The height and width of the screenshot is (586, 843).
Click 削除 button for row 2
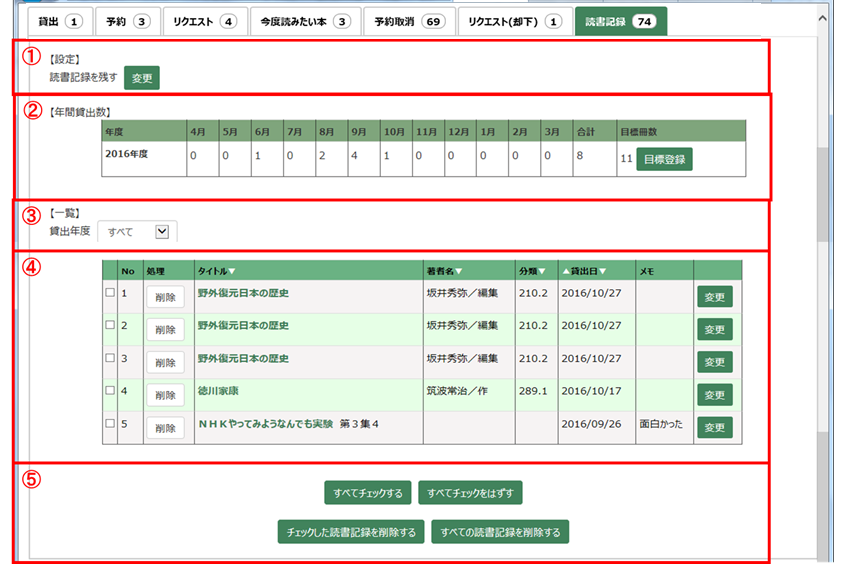point(165,330)
